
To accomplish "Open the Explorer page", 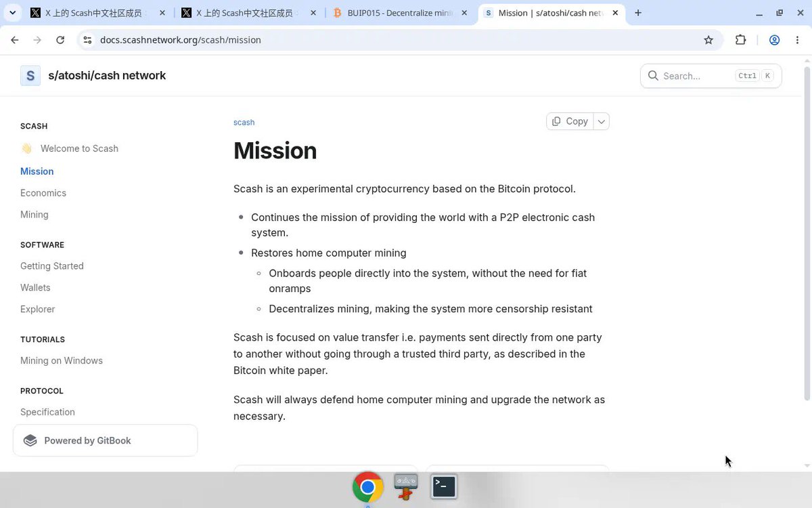I will 38,310.
